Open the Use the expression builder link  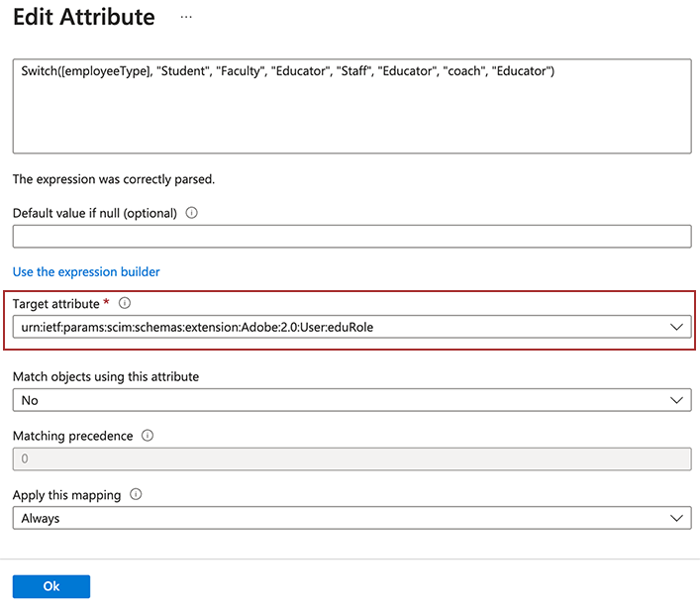pos(86,271)
